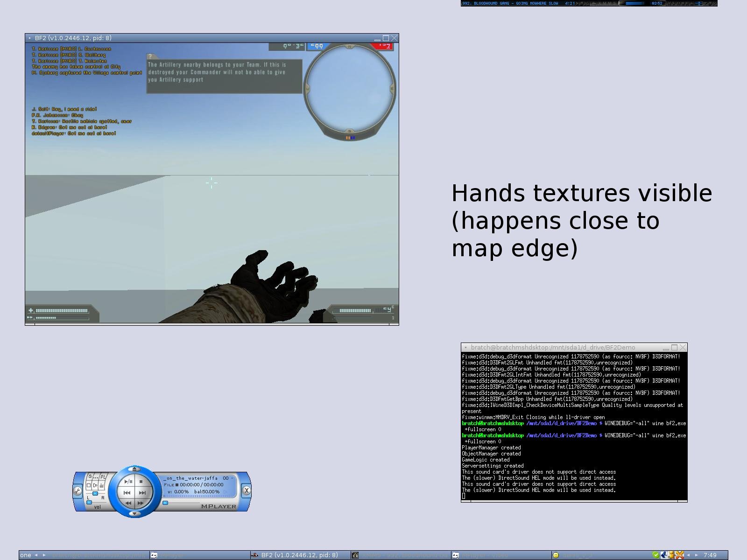The width and height of the screenshot is (747, 560).
Task: Click the clock showing 7:49
Action: click(x=710, y=555)
